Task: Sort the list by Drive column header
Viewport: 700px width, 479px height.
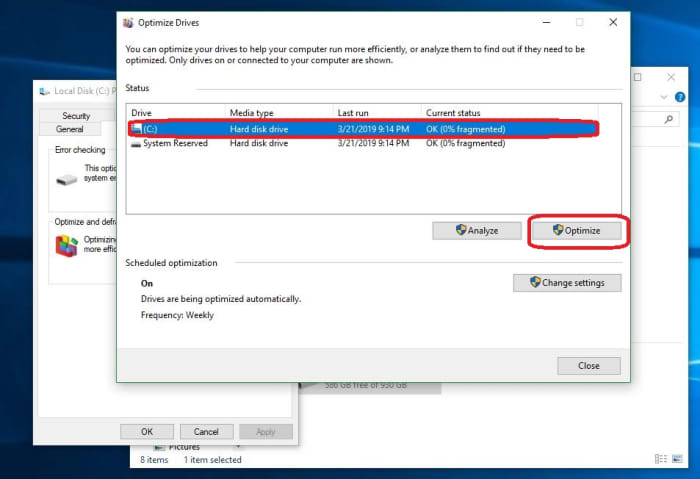Action: point(142,113)
